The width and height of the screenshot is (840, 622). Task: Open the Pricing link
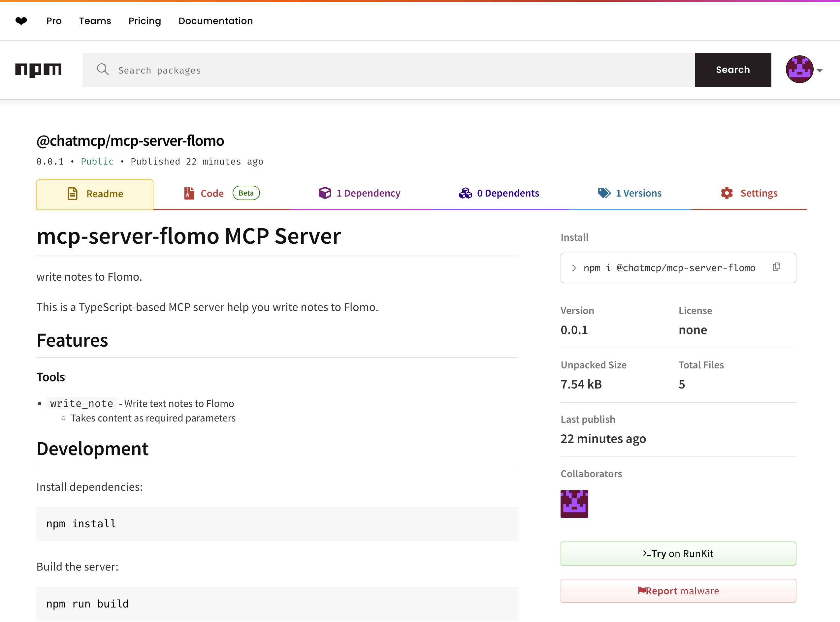(145, 21)
